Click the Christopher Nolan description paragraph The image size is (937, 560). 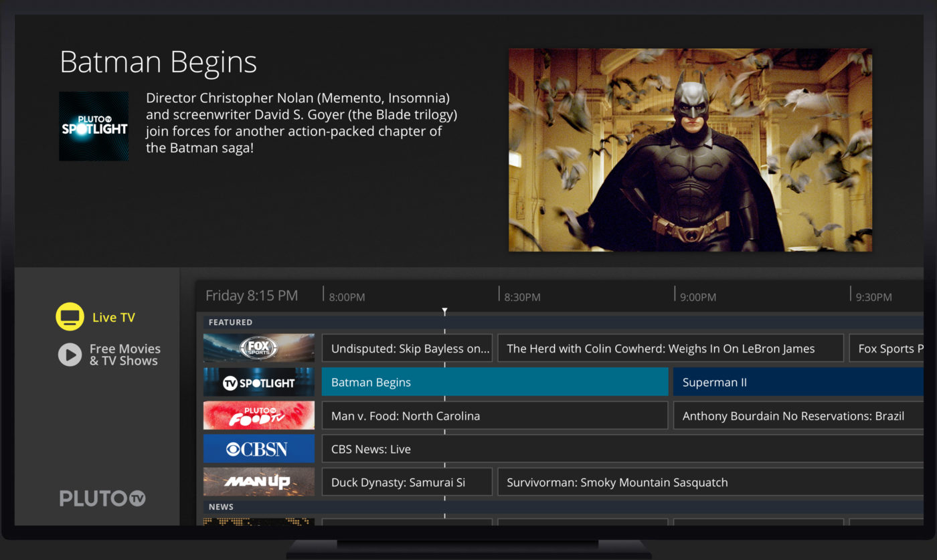302,123
